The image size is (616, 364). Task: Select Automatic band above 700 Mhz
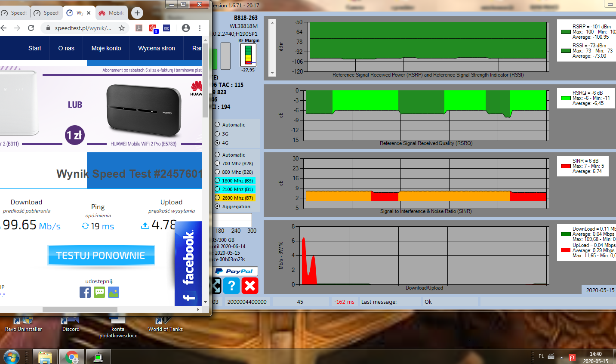pyautogui.click(x=218, y=155)
